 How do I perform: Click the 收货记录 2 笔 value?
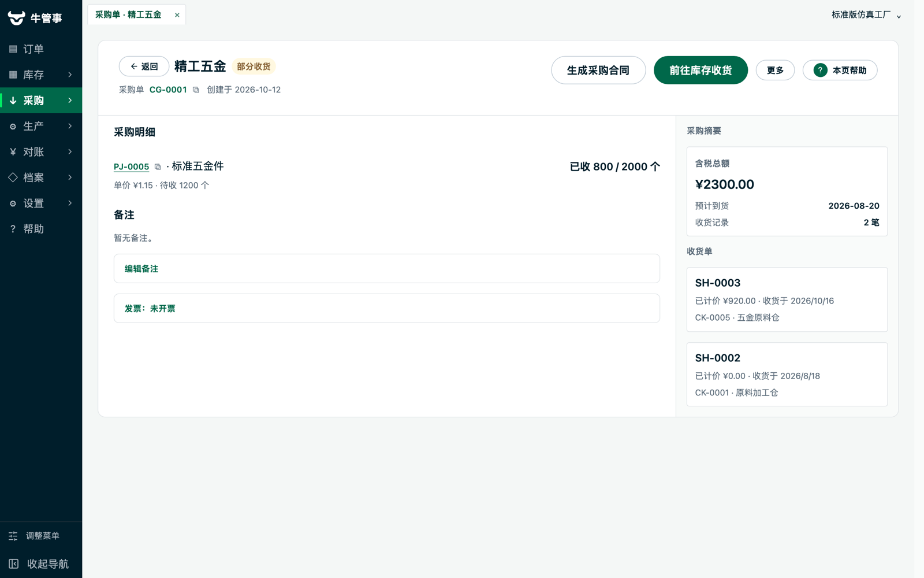pyautogui.click(x=871, y=223)
